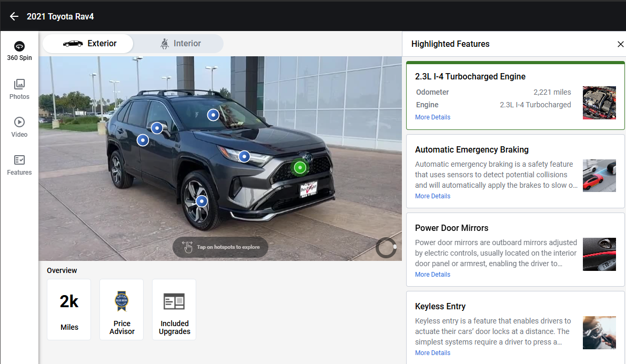Open More Details for Automatic Emergency Braking
626x364 pixels.
(432, 196)
